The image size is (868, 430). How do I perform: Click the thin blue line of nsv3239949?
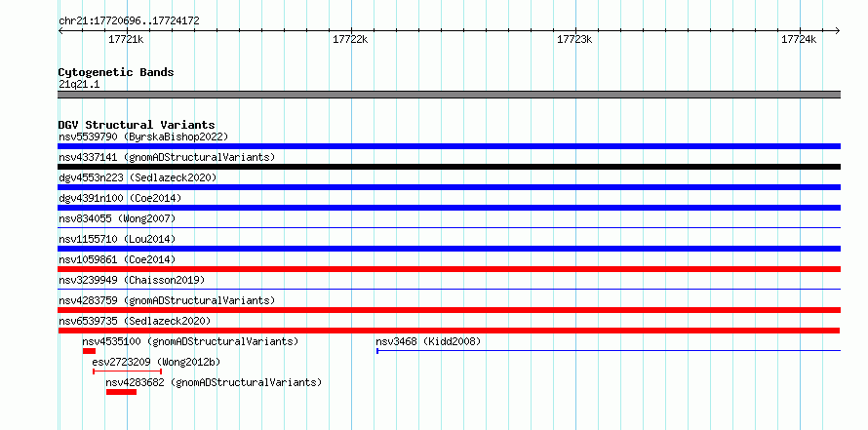click(x=449, y=289)
